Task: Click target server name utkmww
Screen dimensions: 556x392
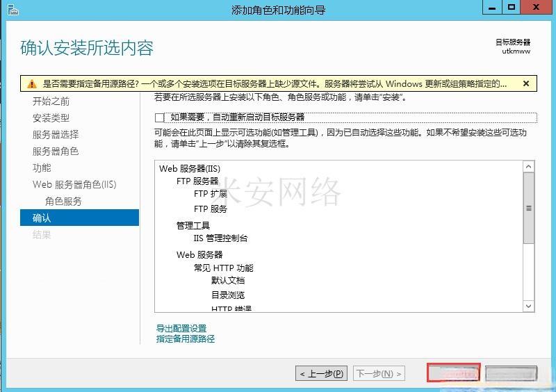Action: pyautogui.click(x=516, y=51)
